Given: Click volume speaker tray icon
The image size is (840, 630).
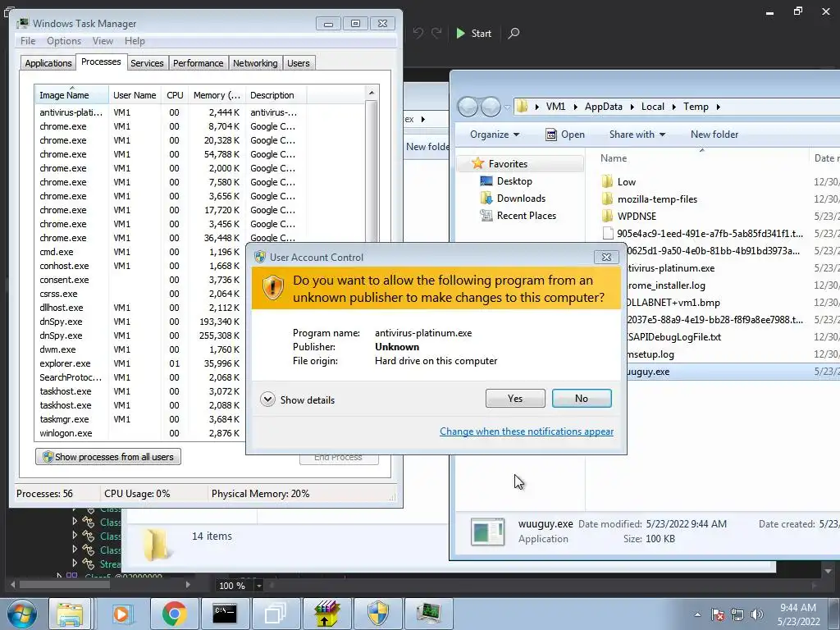Looking at the screenshot, I should tap(757, 614).
